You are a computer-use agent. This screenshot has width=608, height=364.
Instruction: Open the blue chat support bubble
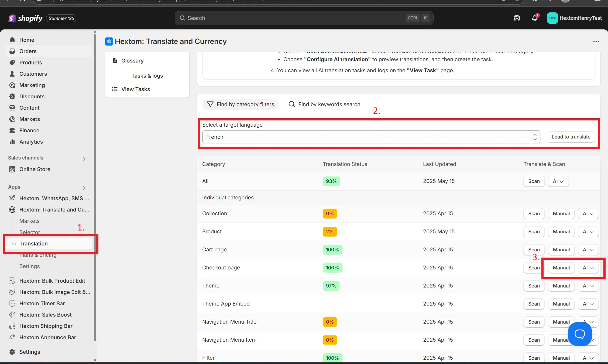pyautogui.click(x=580, y=334)
